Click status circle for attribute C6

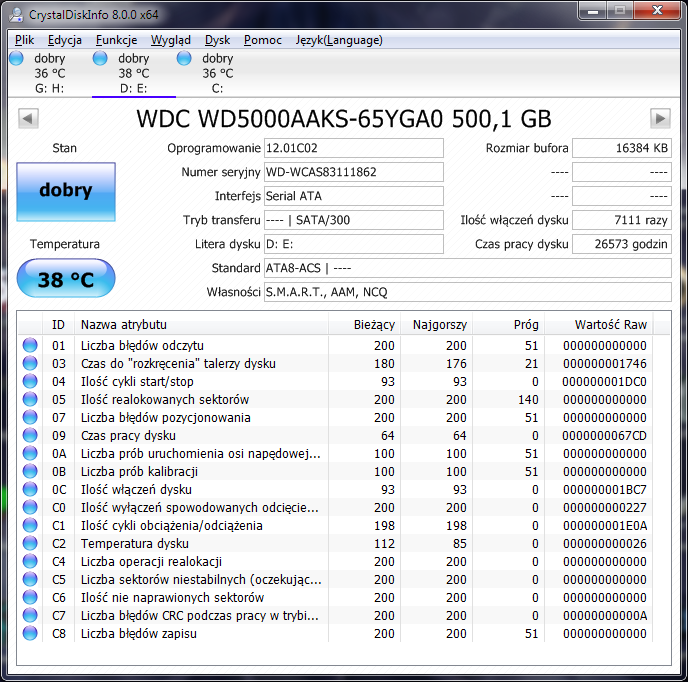pyautogui.click(x=30, y=597)
